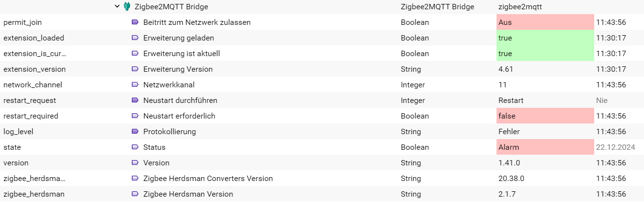Open the restart_request value Restart
Viewport: 644px width, 202px height.
click(x=511, y=101)
